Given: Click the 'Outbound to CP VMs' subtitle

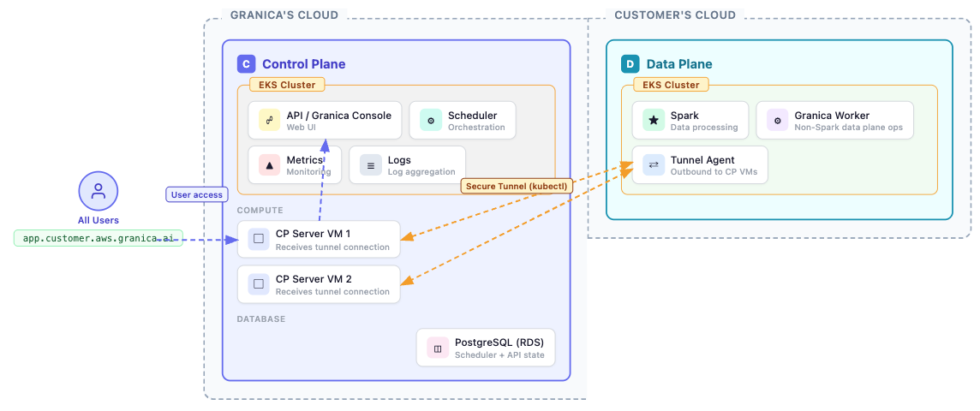Looking at the screenshot, I should pos(714,172).
